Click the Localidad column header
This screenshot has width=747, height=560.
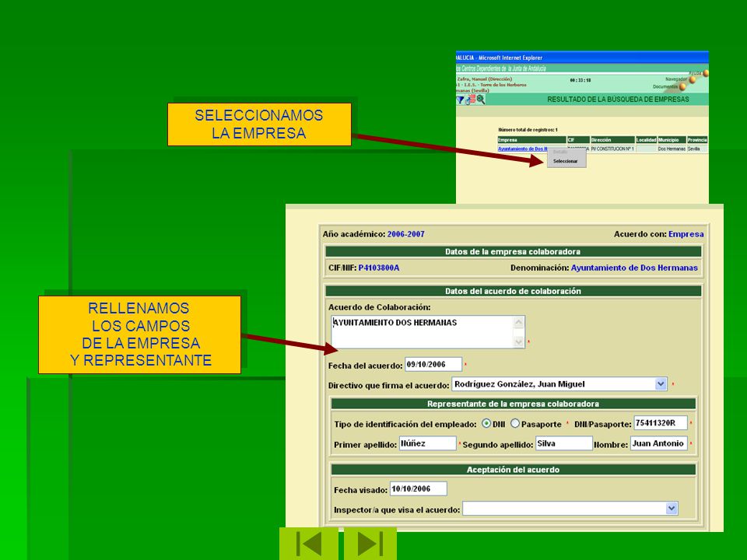coord(647,140)
